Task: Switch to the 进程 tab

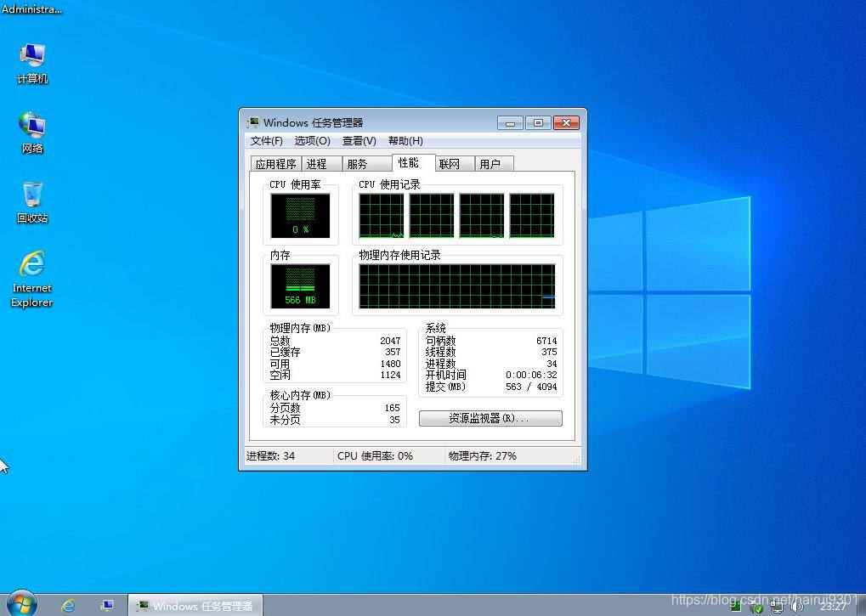Action: point(321,164)
